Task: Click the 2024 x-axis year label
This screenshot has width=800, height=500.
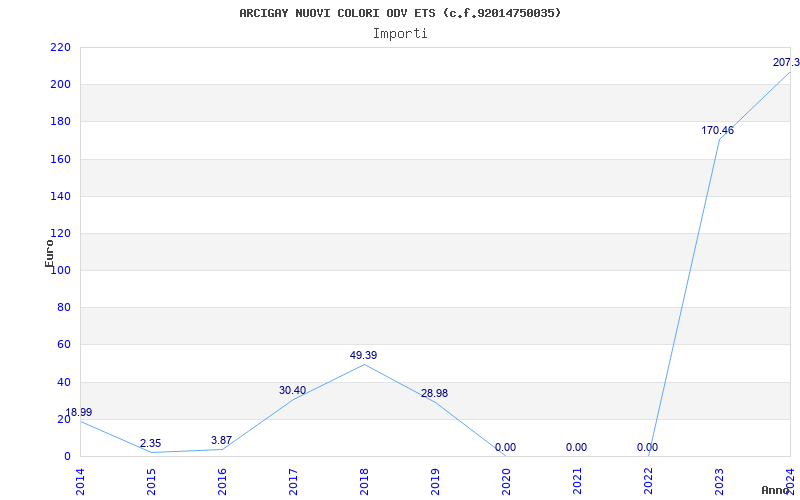Action: 790,481
